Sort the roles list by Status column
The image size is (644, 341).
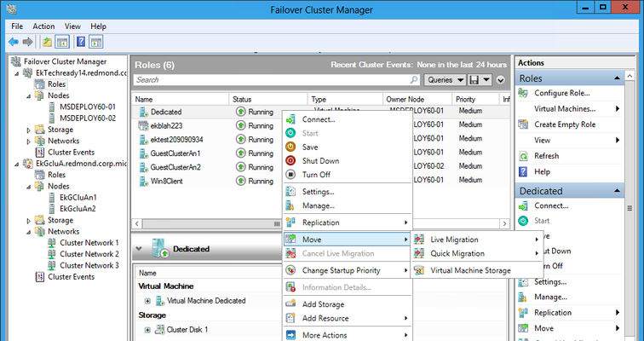tap(267, 99)
